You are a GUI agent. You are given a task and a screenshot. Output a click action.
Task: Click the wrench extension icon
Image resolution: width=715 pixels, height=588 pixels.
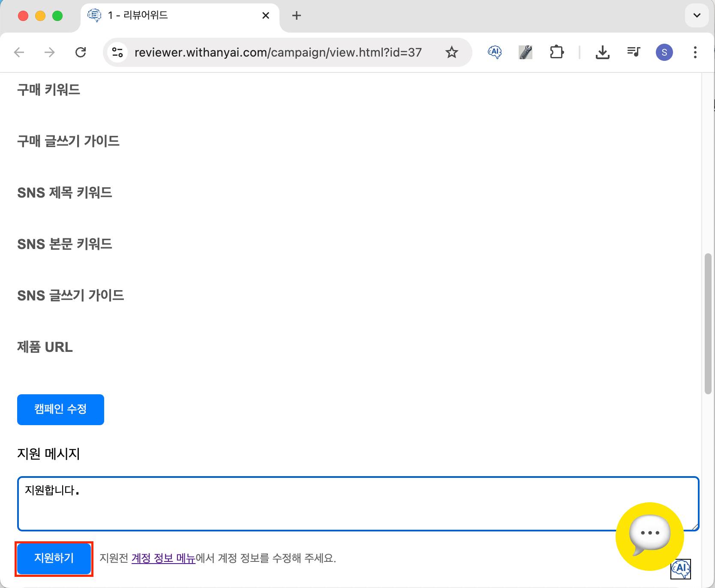click(x=525, y=52)
